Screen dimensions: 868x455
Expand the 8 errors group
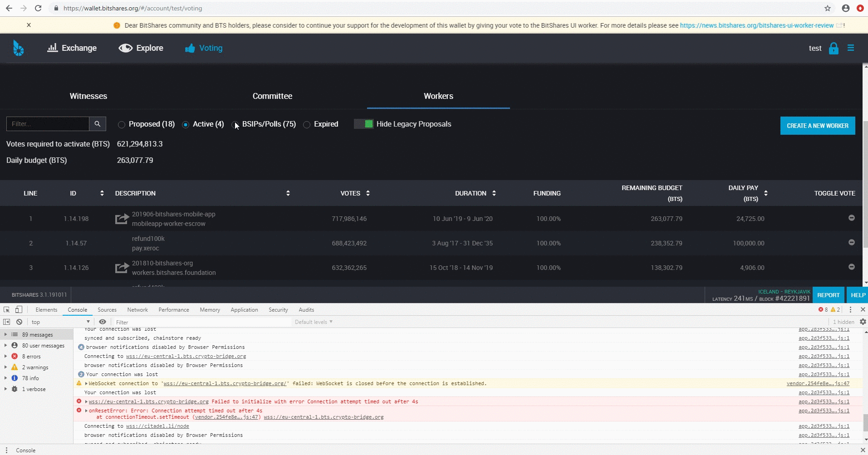[5, 356]
